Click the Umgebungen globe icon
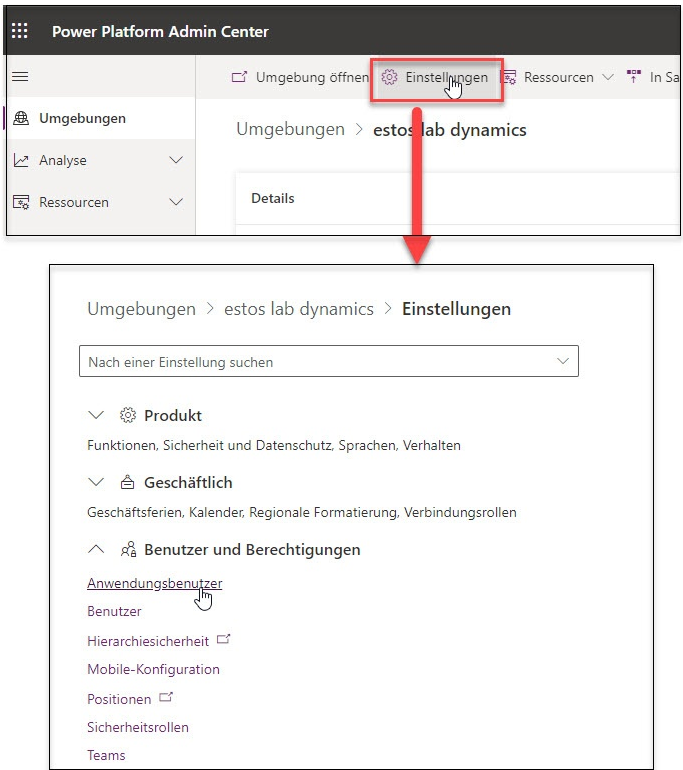 pyautogui.click(x=22, y=118)
